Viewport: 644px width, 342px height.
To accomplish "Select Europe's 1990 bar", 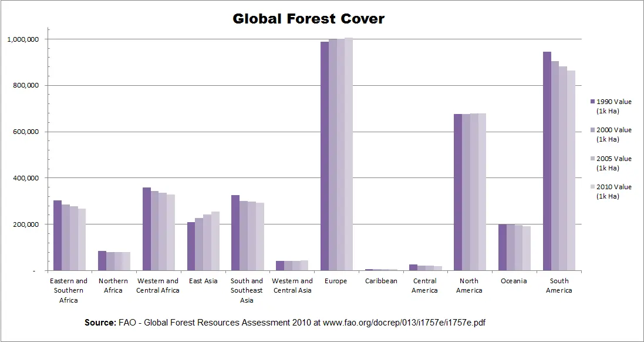I will point(325,156).
